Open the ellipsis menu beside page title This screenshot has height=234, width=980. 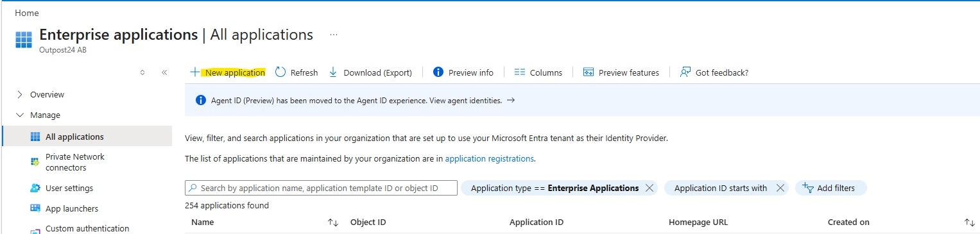[x=334, y=35]
